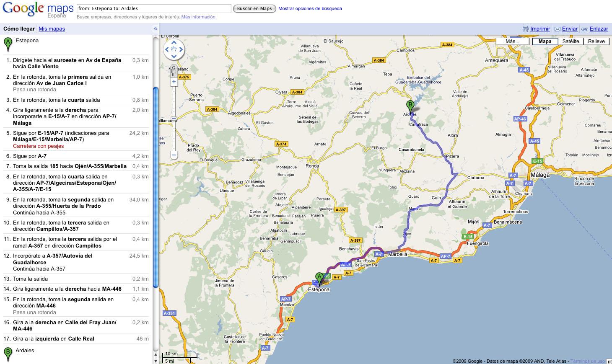The image size is (612, 364).
Task: Select the Cómo llegar tab
Action: click(x=19, y=29)
